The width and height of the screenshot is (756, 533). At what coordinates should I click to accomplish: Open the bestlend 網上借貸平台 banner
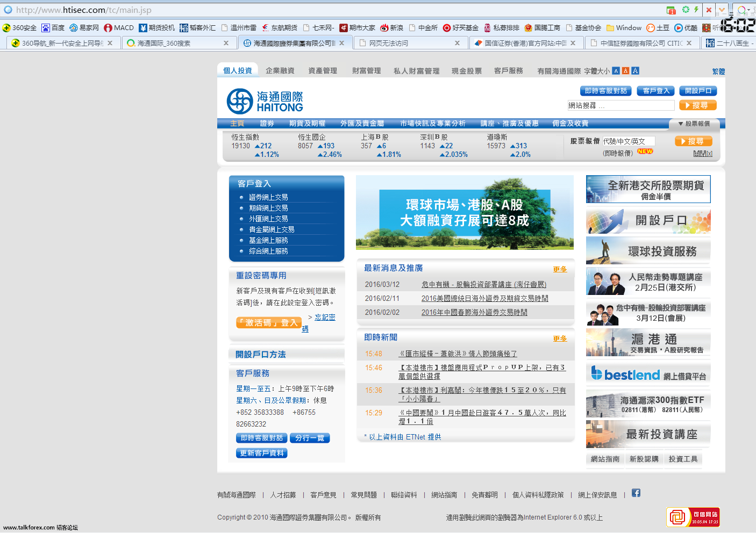pos(648,373)
